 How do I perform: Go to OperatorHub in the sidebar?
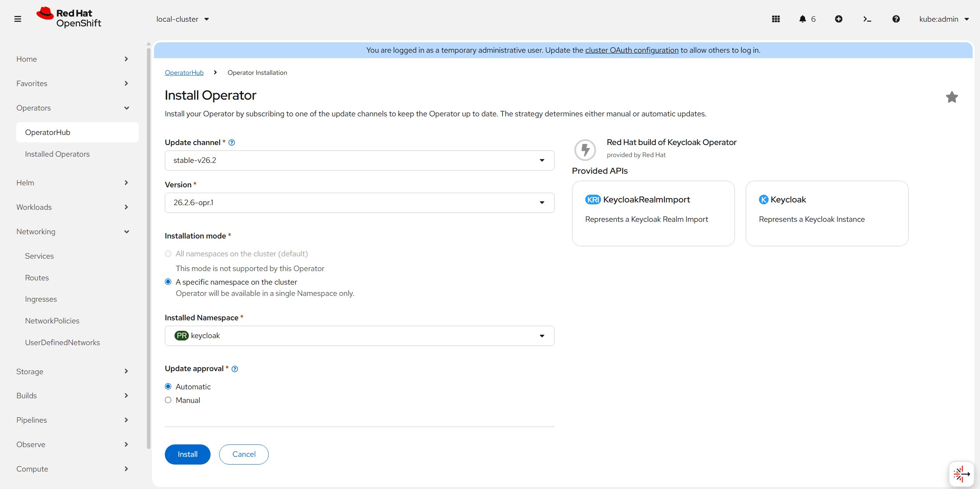(x=78, y=132)
